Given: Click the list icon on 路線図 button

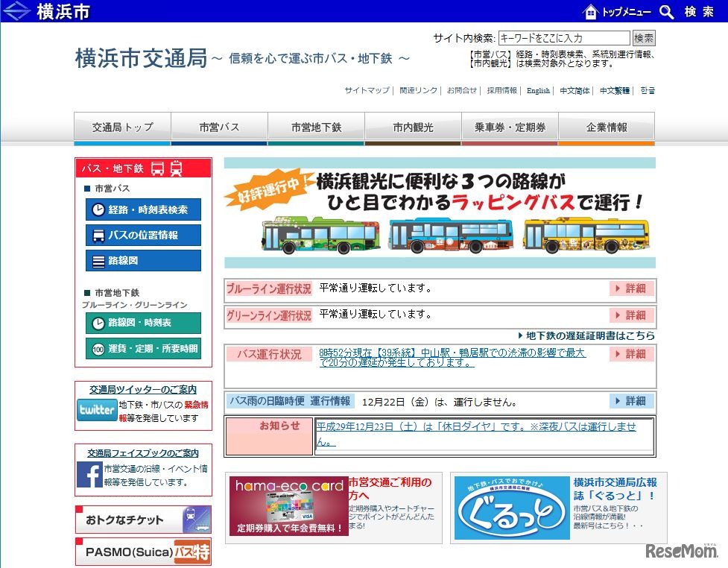Looking at the screenshot, I should click(98, 262).
